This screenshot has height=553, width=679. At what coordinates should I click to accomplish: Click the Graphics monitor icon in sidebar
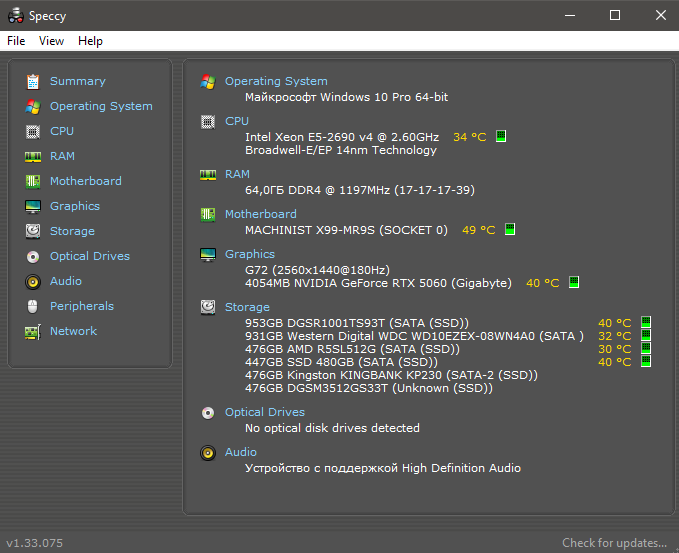point(33,207)
